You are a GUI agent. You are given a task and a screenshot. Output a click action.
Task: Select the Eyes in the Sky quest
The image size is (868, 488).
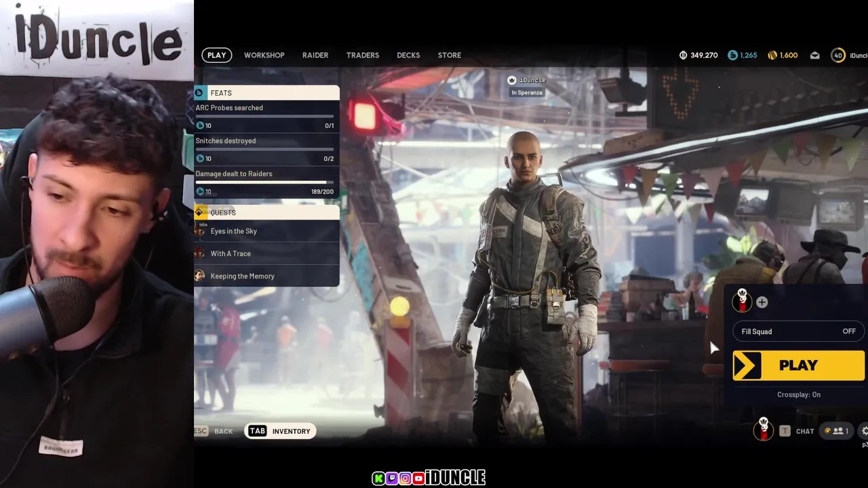pyautogui.click(x=267, y=231)
